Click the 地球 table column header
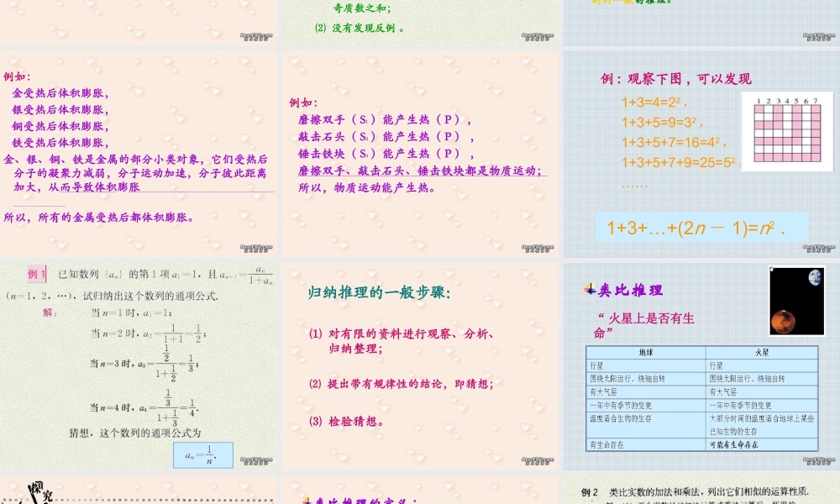The image size is (840, 504). coord(646,353)
